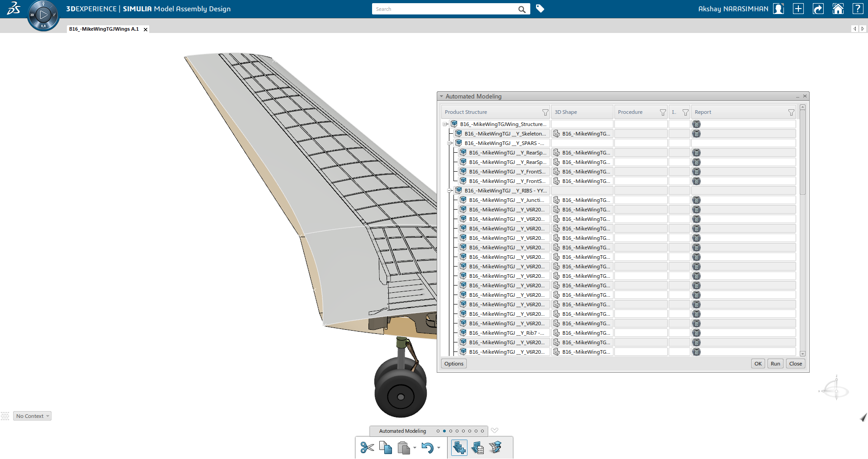Click the mesh graduation cap tool icon
This screenshot has height=459, width=868.
click(495, 448)
